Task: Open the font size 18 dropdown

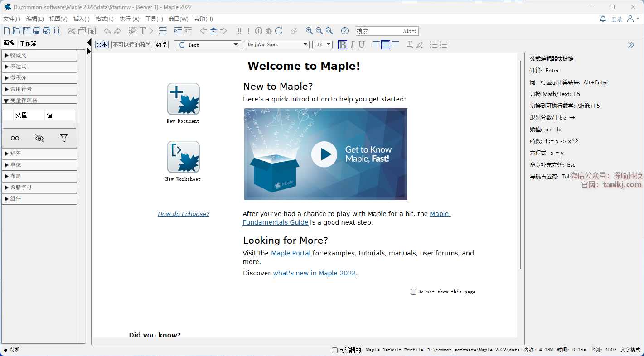Action: [322, 44]
